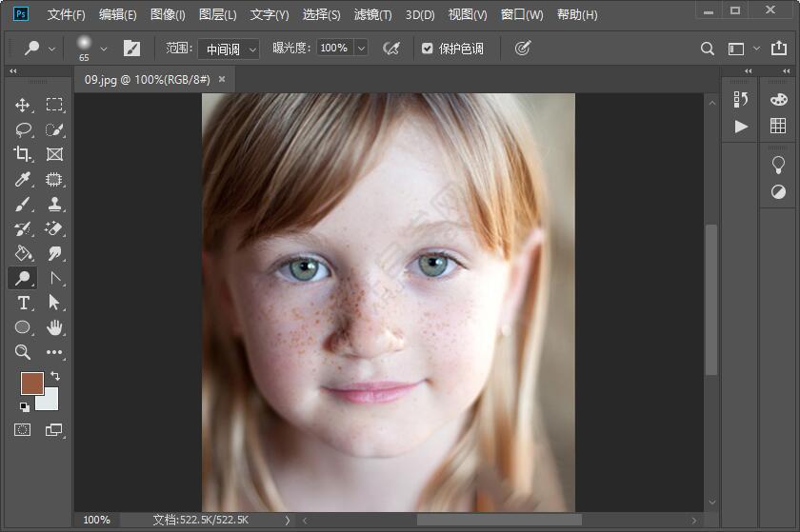Open the 范围 中间调 dropdown
The image size is (800, 532).
click(229, 49)
